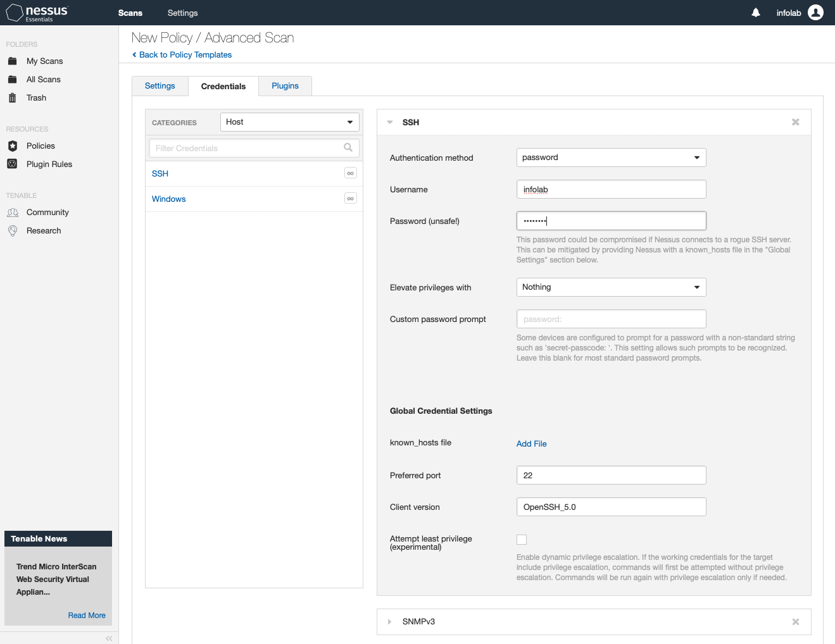
Task: Switch to the policy Settings tab
Action: (160, 86)
